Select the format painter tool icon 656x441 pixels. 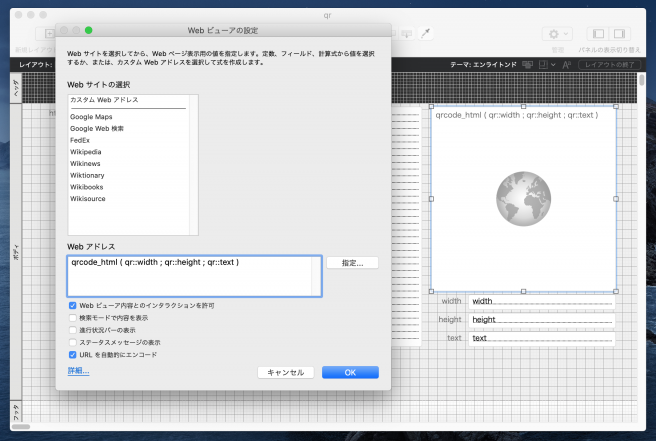[x=425, y=33]
